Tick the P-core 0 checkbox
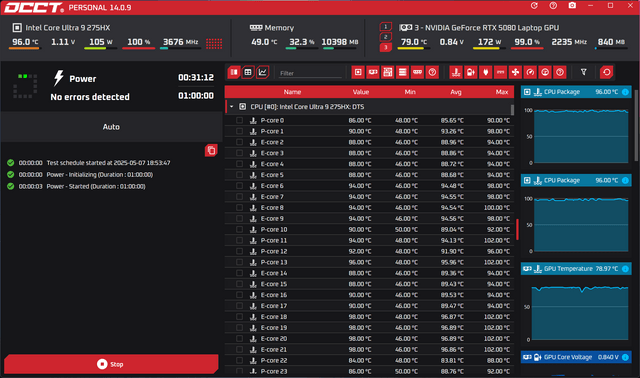 [240, 120]
